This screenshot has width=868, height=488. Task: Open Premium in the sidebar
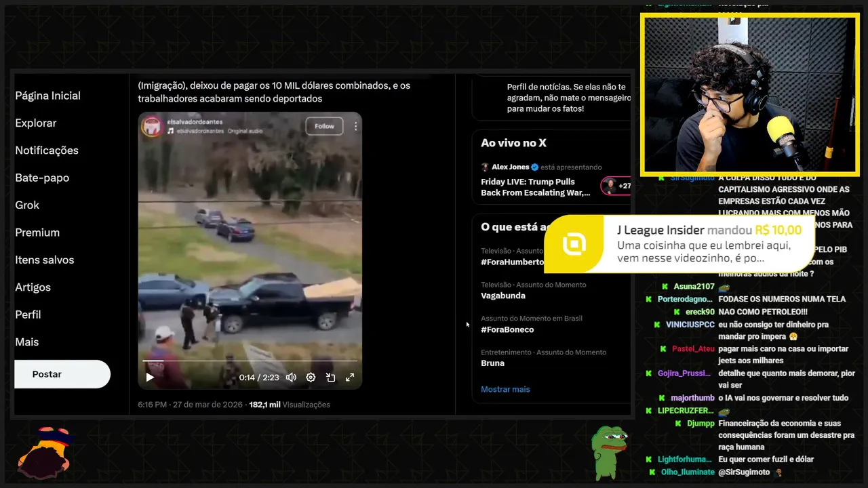tap(37, 232)
